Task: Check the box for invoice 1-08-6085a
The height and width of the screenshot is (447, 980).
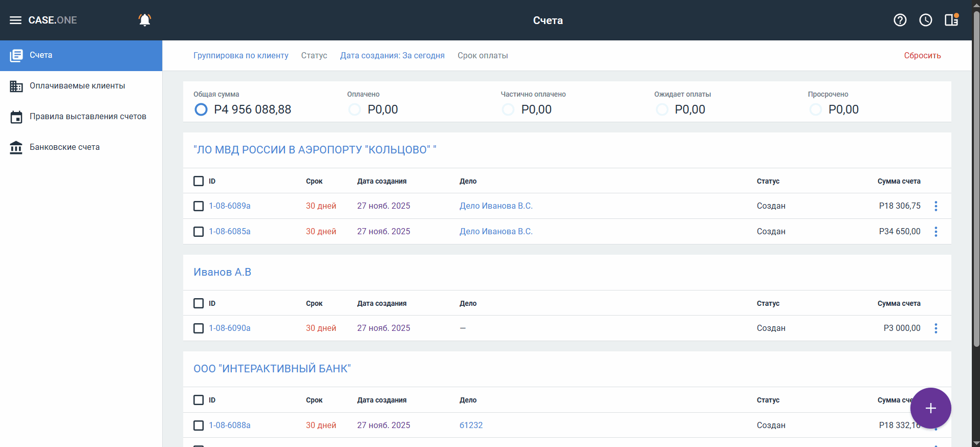Action: tap(199, 232)
